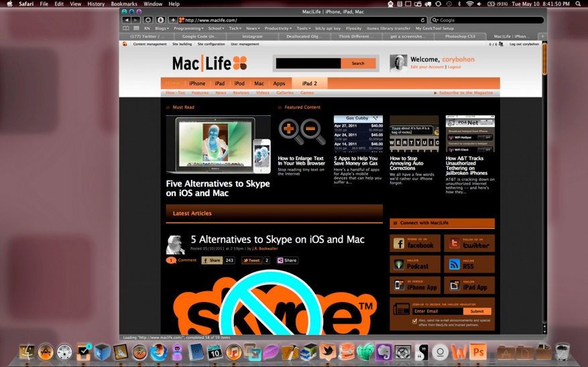588x367 pixels.
Task: Open the MacLife RSS feed icon
Action: tap(454, 265)
